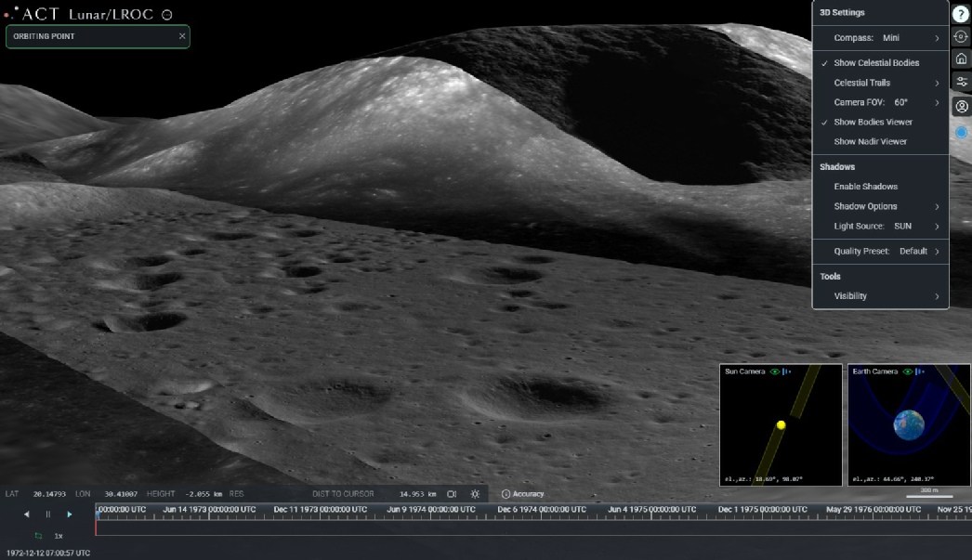Toggle Sun Camera eye visibility
Screen dimensions: 972x560
pyautogui.click(x=774, y=371)
